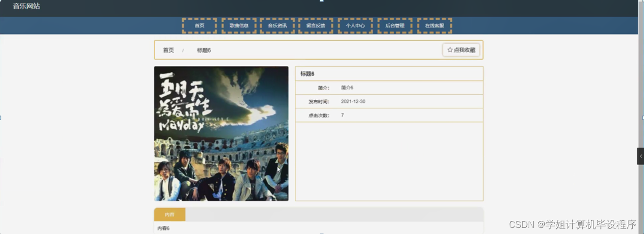Viewport: 644px width, 234px height.
Task: Open the 首页 navigation menu item
Action: 199,26
